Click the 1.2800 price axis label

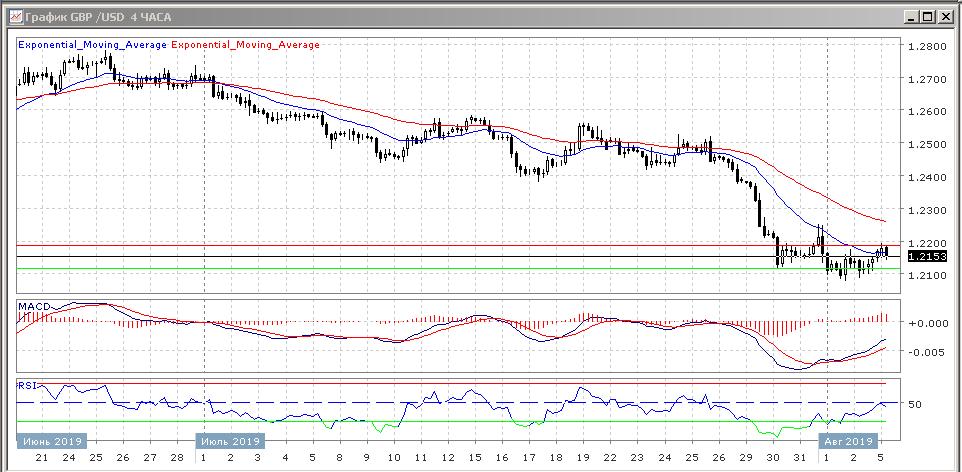(925, 46)
